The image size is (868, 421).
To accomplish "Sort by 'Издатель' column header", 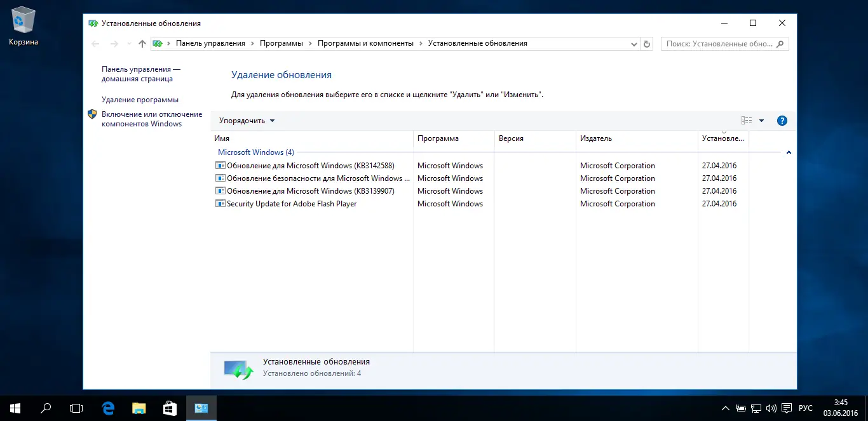I will click(x=637, y=138).
